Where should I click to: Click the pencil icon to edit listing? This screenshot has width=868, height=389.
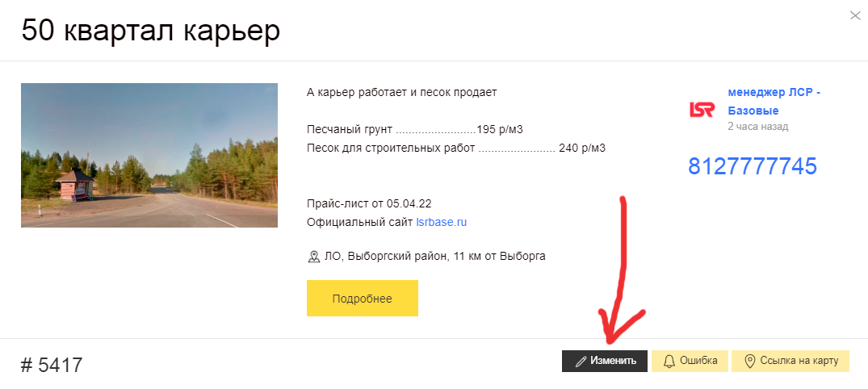click(580, 362)
